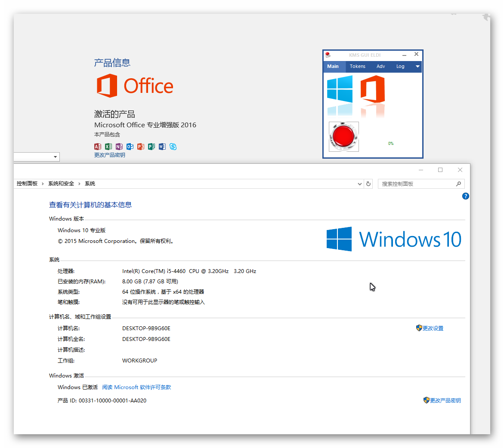The height and width of the screenshot is (448, 504).
Task: Click the KMS GUI ELDI title bar icon
Action: click(328, 55)
